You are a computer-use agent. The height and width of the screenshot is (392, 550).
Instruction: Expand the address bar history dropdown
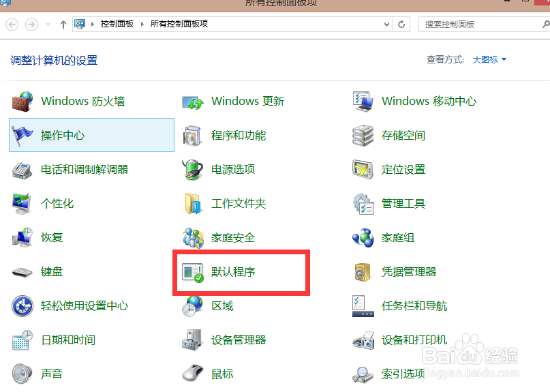[x=386, y=25]
